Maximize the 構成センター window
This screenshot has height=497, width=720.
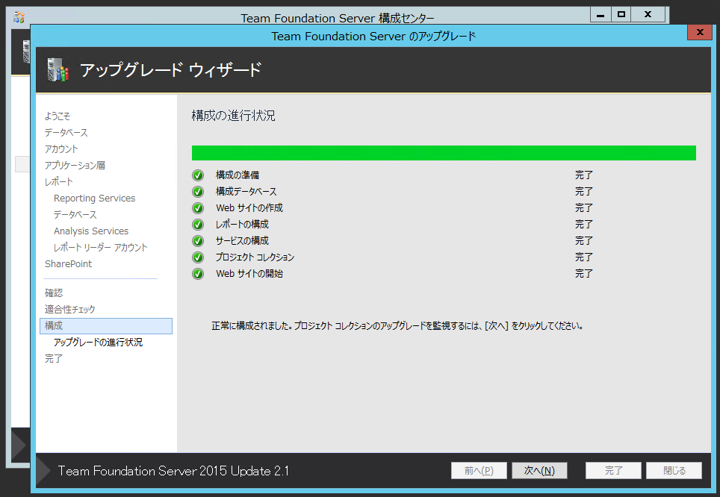(x=621, y=15)
